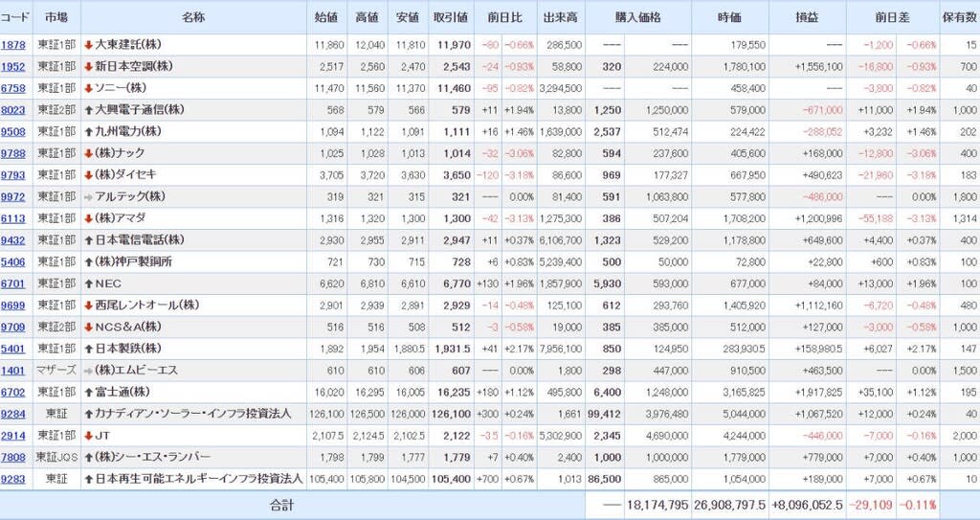Click the 損益 column header
Screen dimensions: 980x520
tap(808, 17)
